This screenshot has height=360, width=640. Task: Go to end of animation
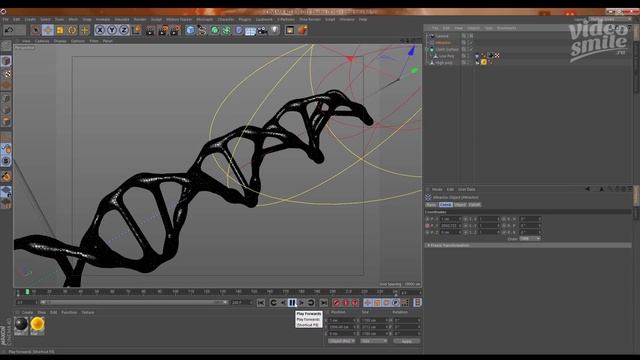pos(323,302)
